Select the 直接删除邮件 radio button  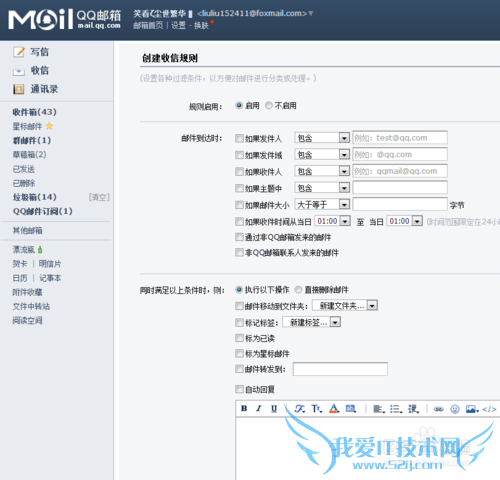pos(298,290)
